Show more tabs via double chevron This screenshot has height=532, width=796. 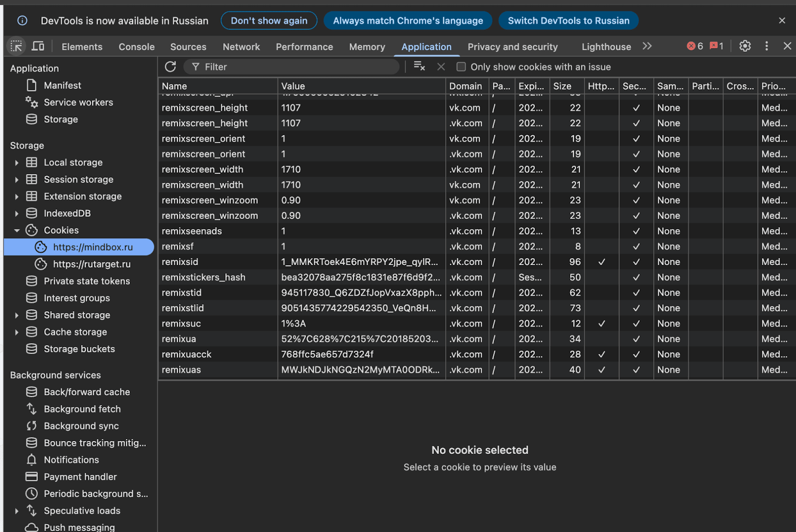coord(647,46)
